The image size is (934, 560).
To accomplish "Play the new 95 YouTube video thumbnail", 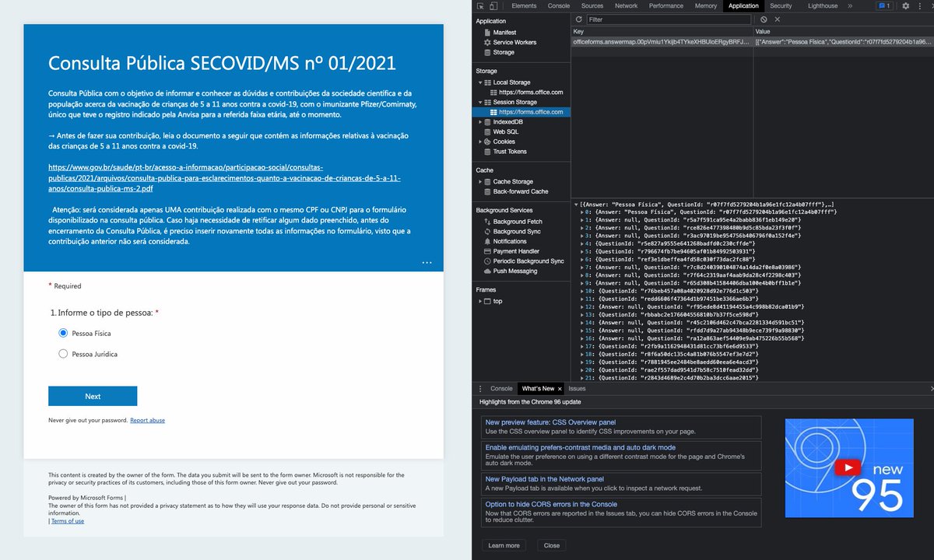I will (x=848, y=469).
